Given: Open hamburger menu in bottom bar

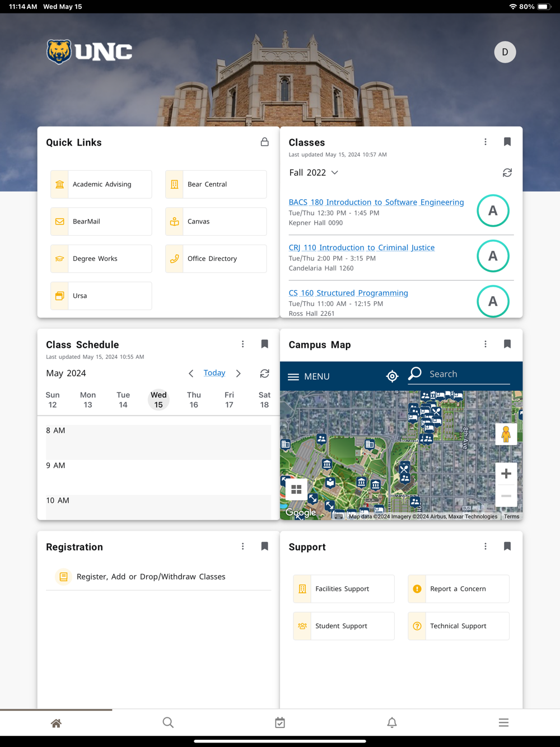Looking at the screenshot, I should point(504,723).
